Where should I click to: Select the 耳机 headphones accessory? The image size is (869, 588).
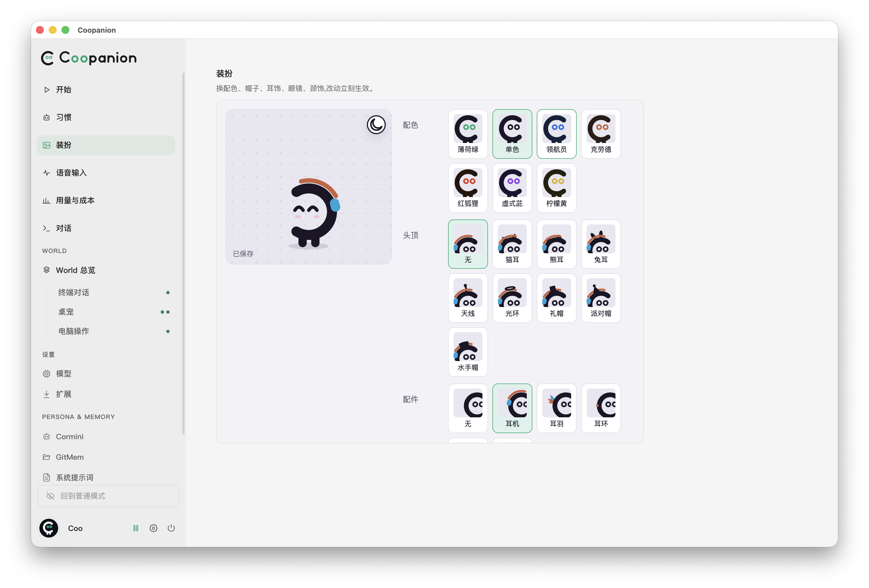[512, 408]
